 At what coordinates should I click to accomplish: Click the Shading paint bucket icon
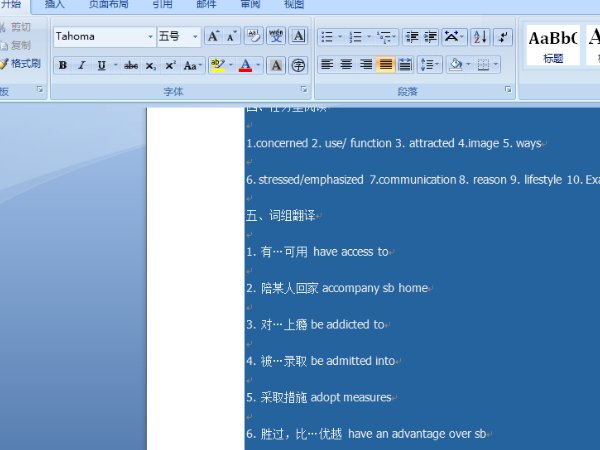pyautogui.click(x=456, y=65)
